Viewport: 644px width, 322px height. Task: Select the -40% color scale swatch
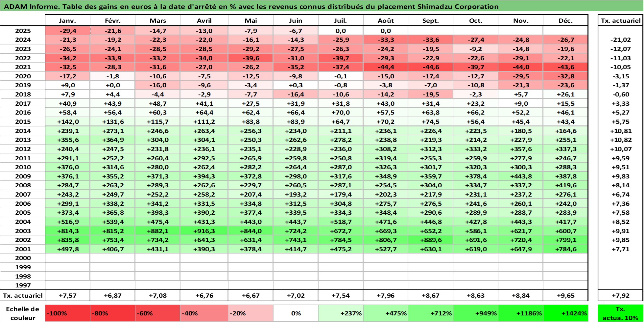click(x=204, y=313)
